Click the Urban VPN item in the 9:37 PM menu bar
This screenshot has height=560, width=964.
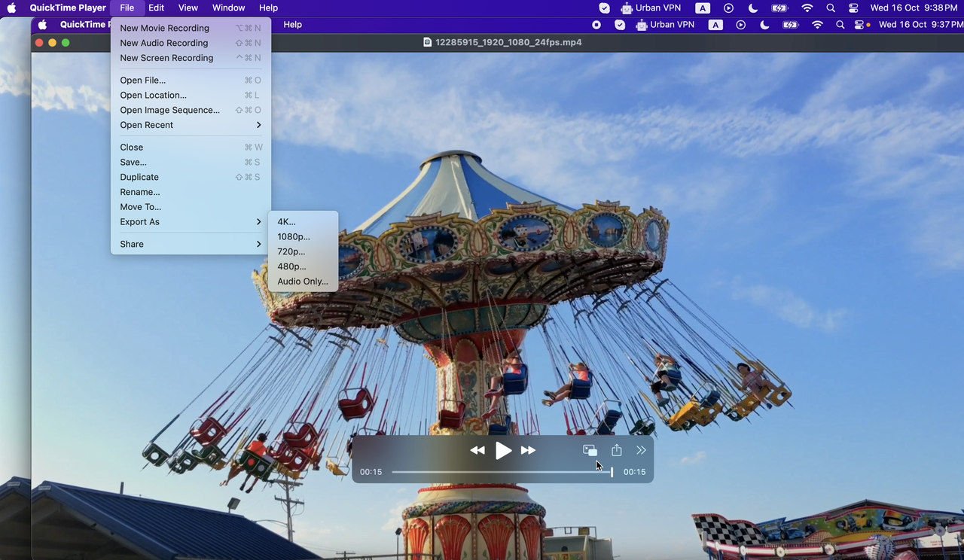(x=664, y=25)
